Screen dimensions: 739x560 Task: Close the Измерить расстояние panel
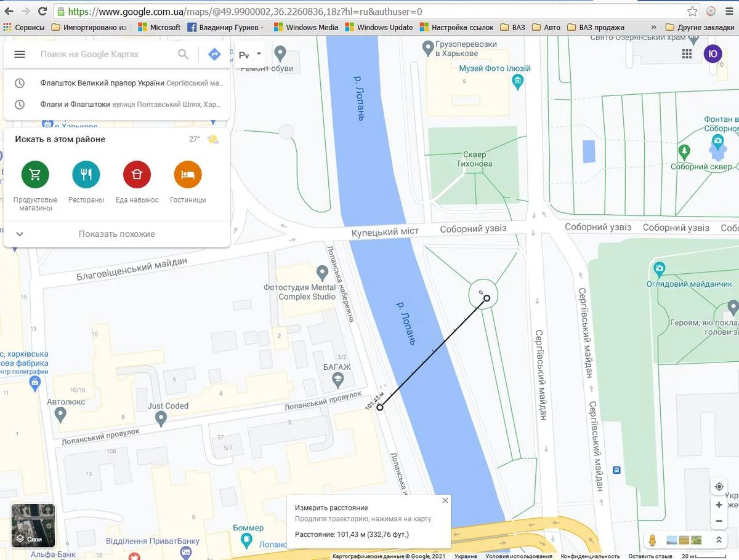click(x=445, y=501)
